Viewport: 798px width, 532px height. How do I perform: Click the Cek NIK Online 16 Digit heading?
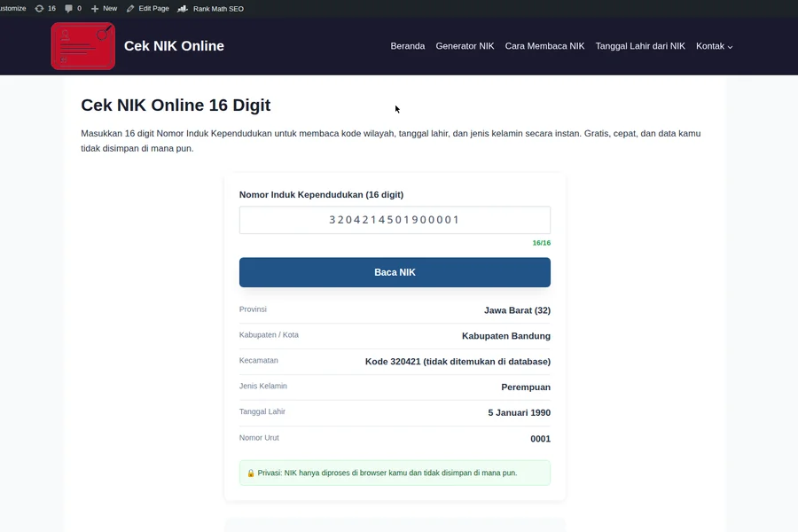pyautogui.click(x=176, y=105)
